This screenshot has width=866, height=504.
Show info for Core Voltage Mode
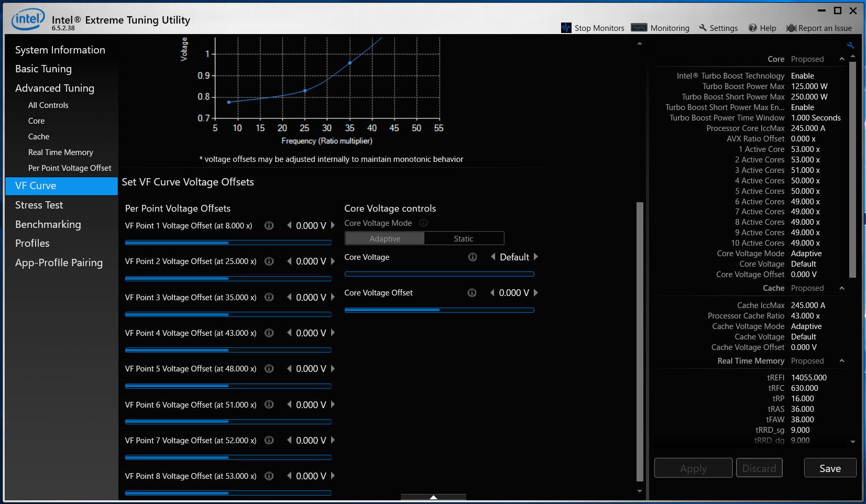pyautogui.click(x=423, y=223)
